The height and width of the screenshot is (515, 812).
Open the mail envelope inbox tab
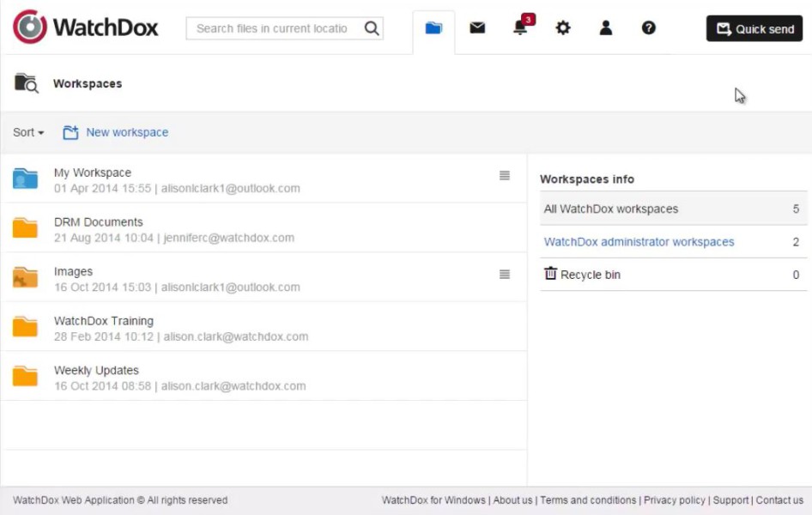pos(477,27)
